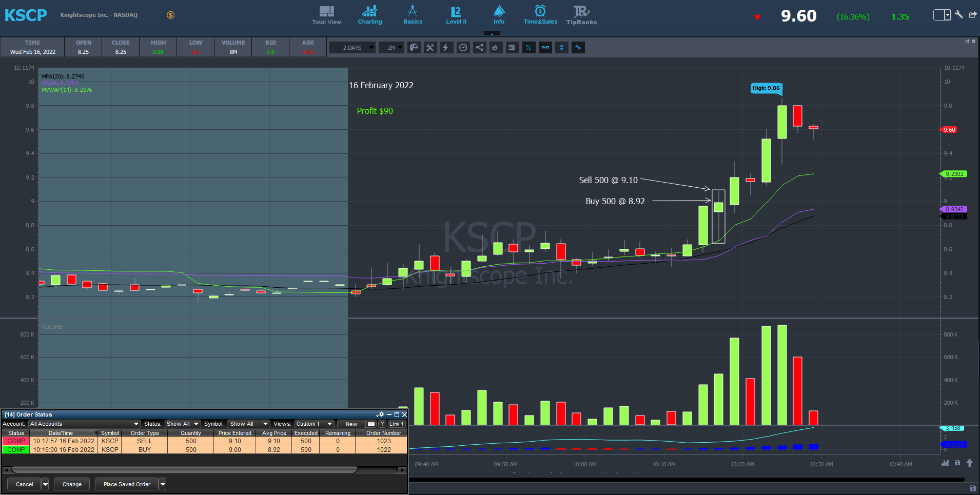Screen dimensions: 980x495
Task: Click the share icon in chart toolbar
Action: (x=479, y=48)
